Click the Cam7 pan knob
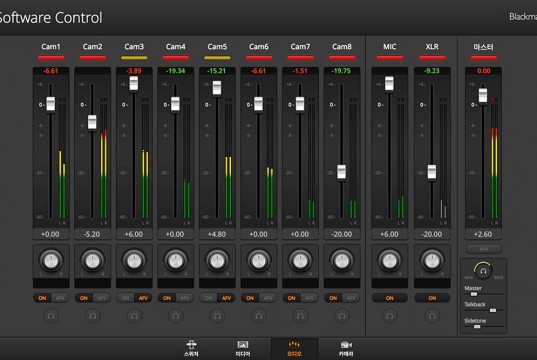 tap(300, 261)
